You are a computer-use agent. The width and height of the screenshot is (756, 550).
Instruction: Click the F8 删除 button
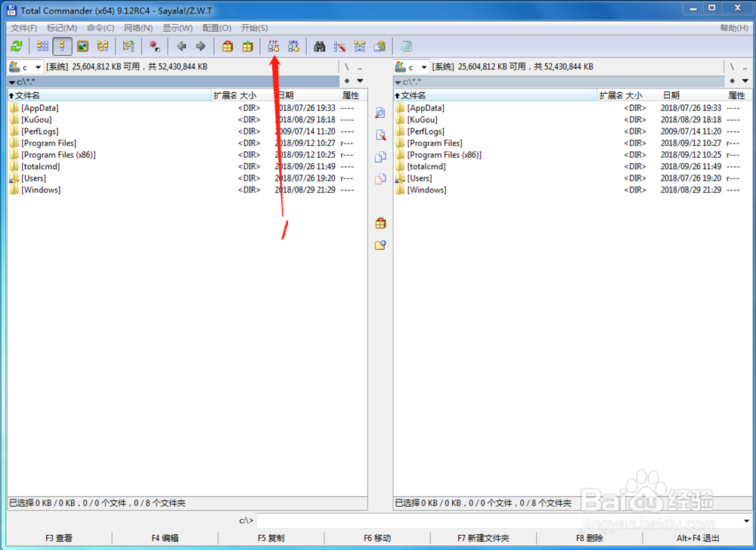pyautogui.click(x=589, y=538)
